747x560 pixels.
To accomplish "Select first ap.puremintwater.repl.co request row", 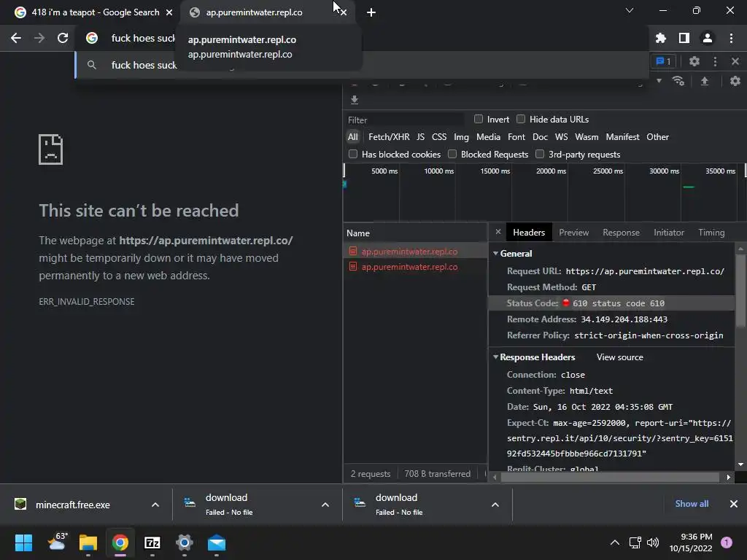I will click(x=415, y=251).
